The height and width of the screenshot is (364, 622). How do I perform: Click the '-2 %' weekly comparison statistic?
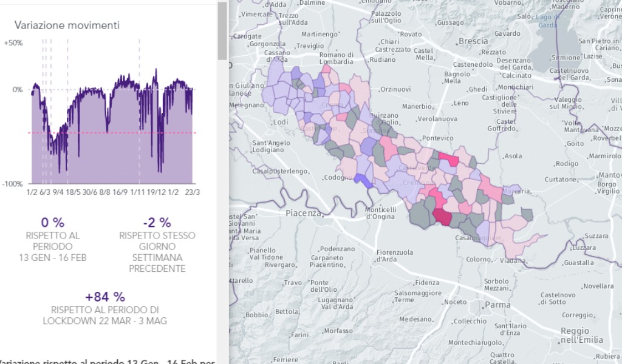158,223
